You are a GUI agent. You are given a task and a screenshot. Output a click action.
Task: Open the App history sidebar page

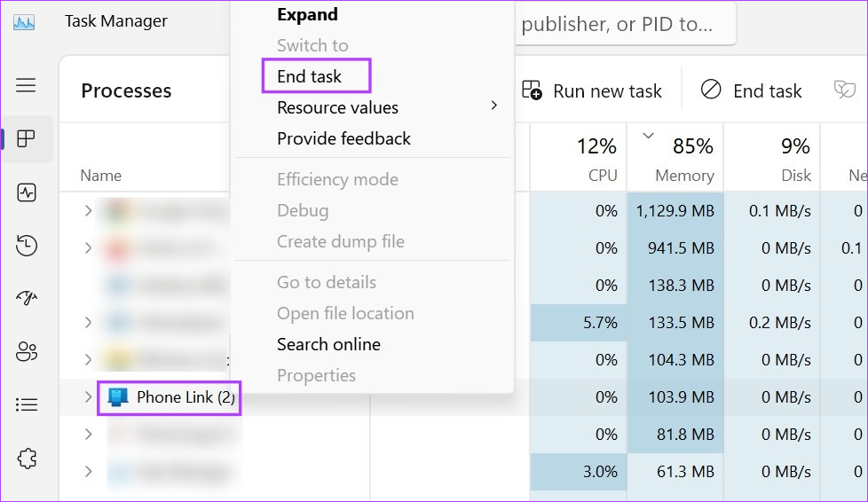point(26,245)
